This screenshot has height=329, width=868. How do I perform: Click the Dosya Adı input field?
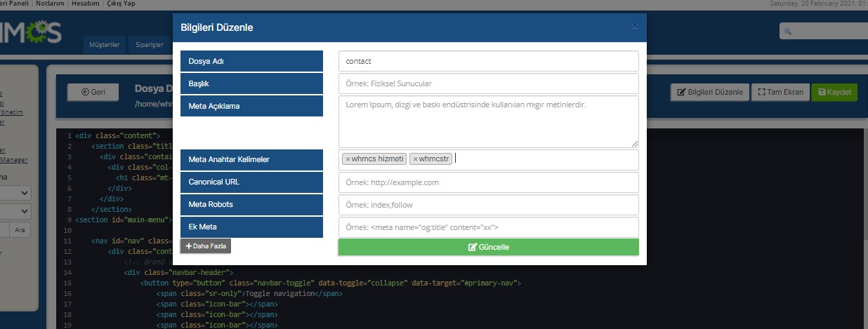[488, 61]
